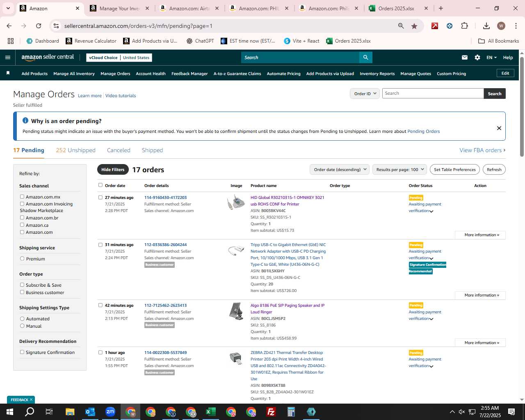This screenshot has width=525, height=420.
Task: Open Excel from the taskbar
Action: (x=211, y=412)
